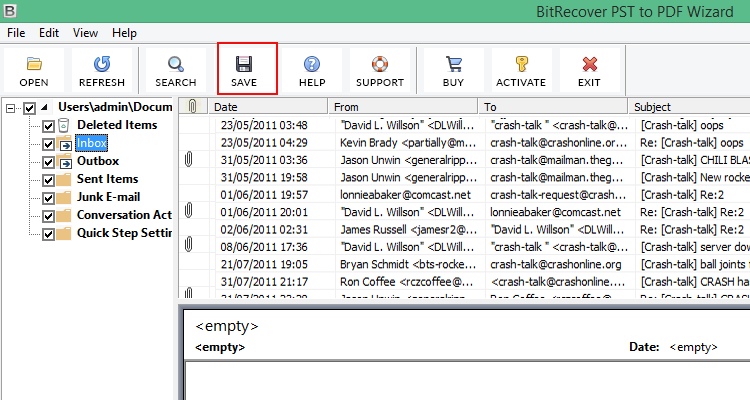
Task: Select the Quick Step Settings folder label
Action: click(124, 233)
